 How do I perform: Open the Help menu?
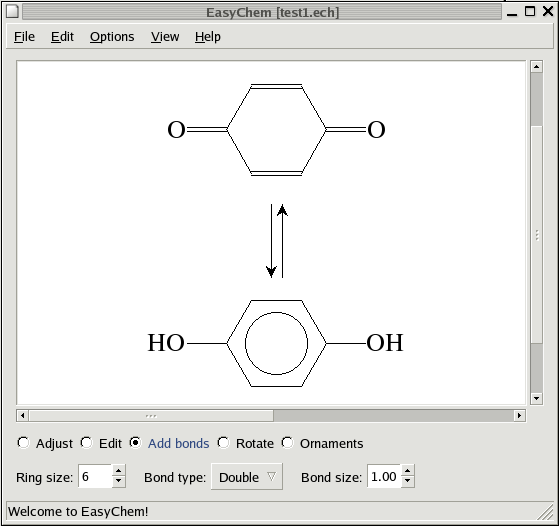tap(207, 37)
